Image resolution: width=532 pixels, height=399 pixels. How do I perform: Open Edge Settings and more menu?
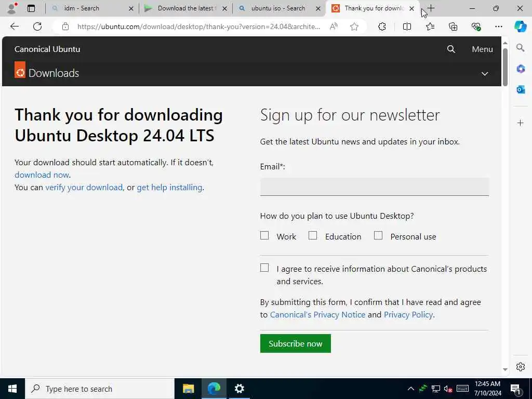point(498,26)
